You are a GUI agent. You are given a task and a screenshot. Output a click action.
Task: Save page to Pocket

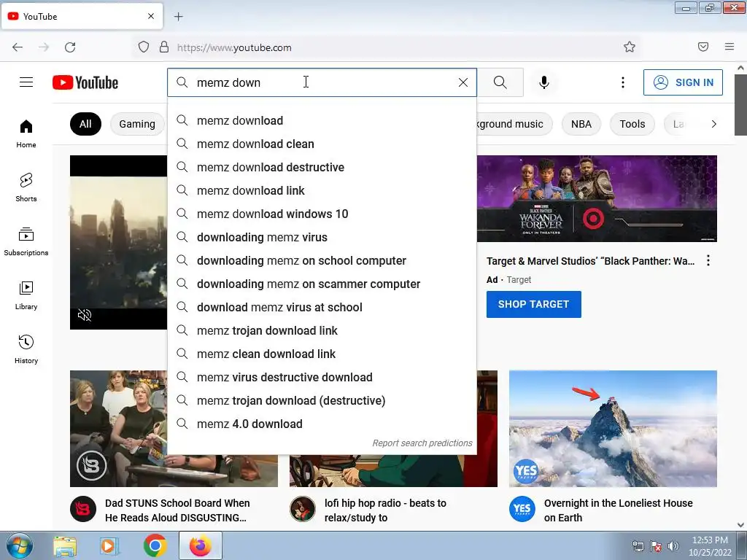click(x=703, y=47)
